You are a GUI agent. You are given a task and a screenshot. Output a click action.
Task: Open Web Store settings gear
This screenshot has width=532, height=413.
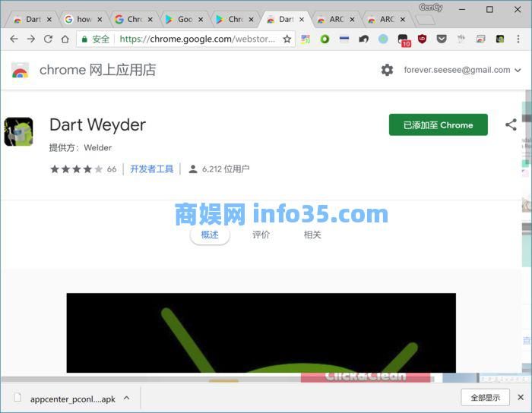[387, 70]
